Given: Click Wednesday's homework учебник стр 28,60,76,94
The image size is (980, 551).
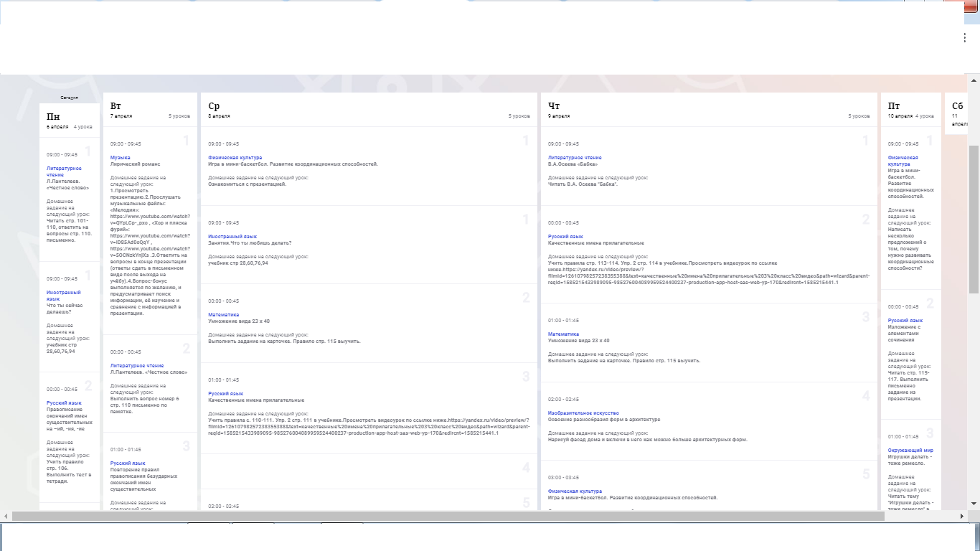Looking at the screenshot, I should (x=238, y=263).
